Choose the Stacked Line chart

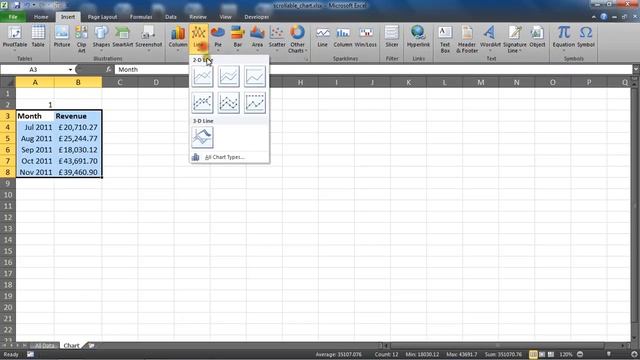229,76
